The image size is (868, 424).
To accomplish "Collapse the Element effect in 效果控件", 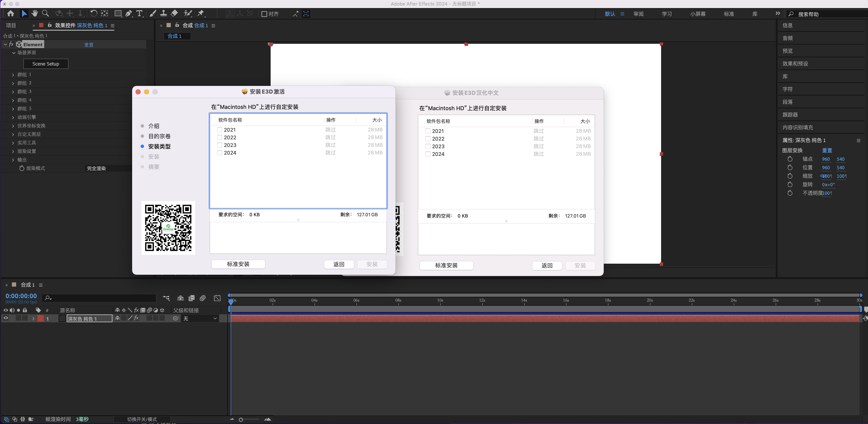I will tap(5, 44).
